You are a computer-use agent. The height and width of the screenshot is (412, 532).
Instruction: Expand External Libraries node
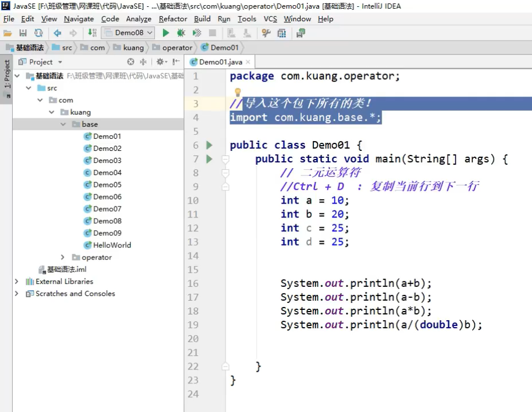click(17, 282)
